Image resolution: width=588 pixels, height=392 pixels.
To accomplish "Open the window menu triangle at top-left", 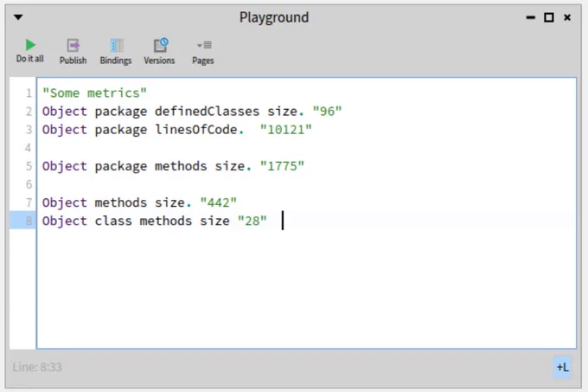I will pos(18,17).
